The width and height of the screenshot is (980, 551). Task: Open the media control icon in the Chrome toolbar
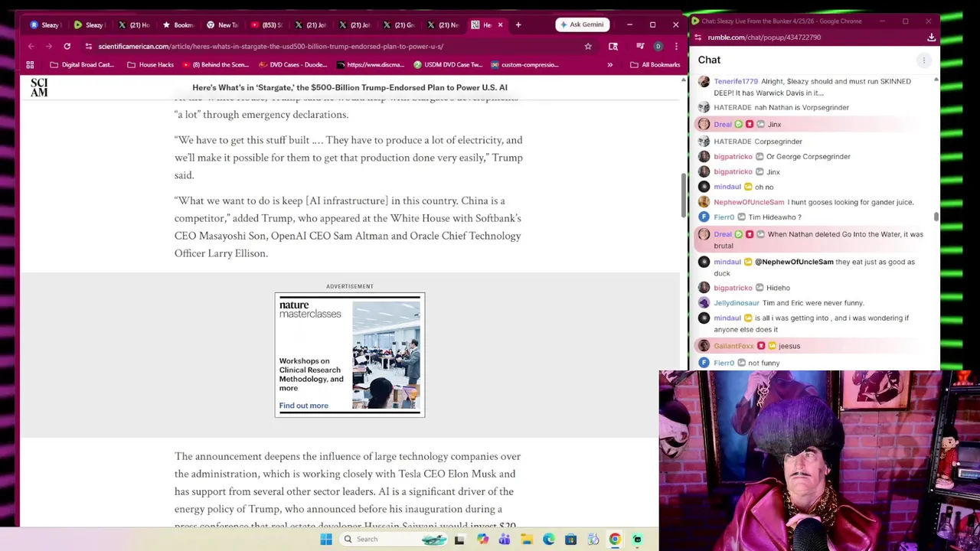pyautogui.click(x=640, y=46)
